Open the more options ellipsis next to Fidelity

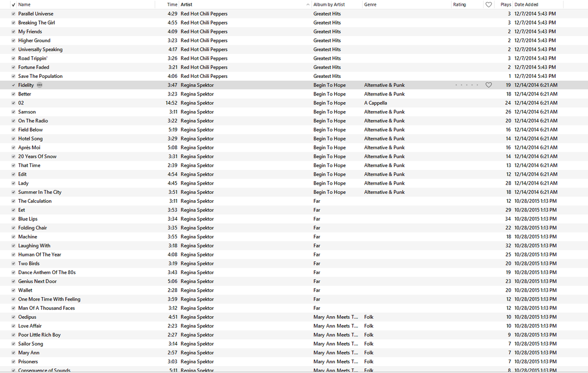click(x=40, y=85)
